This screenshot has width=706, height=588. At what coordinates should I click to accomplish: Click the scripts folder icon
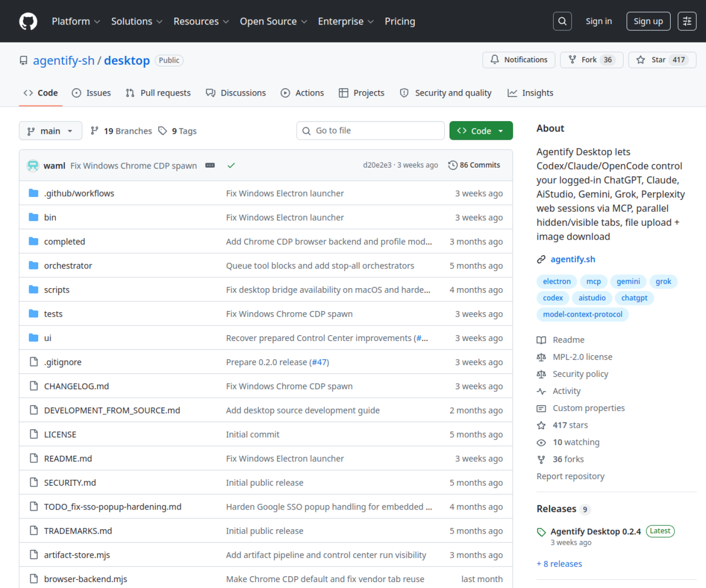pos(33,290)
